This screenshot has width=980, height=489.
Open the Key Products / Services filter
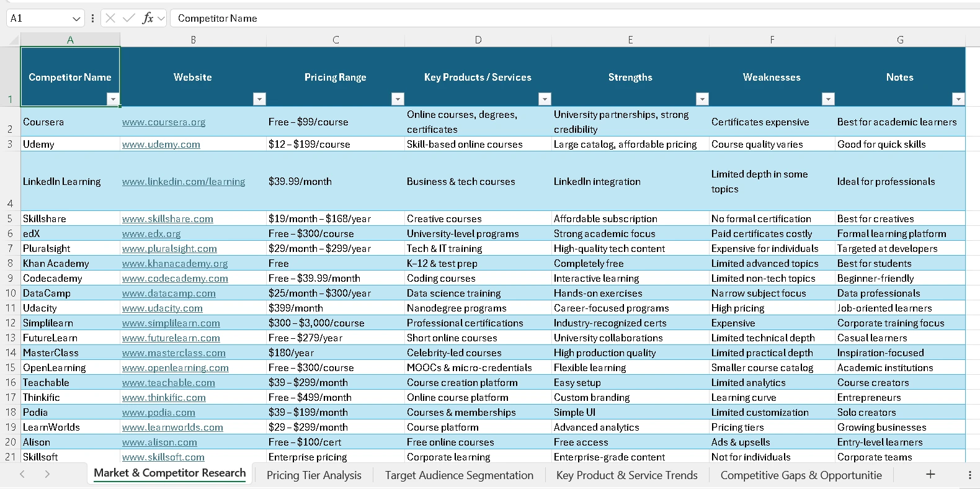[x=545, y=99]
